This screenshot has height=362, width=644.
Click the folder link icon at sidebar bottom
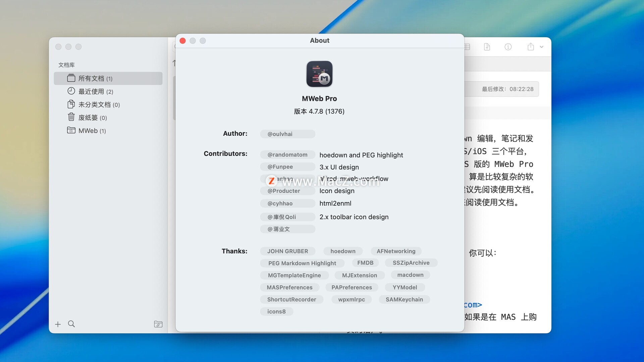[x=158, y=324]
